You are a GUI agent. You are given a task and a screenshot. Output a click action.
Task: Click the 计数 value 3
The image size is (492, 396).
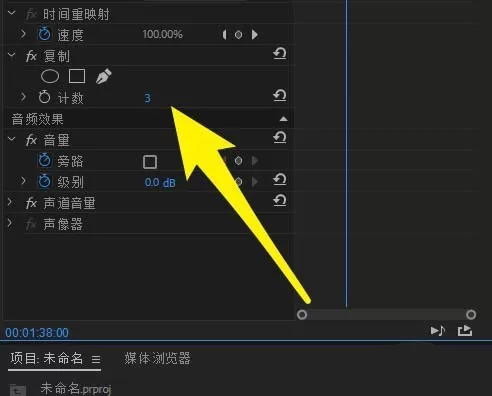(x=147, y=98)
